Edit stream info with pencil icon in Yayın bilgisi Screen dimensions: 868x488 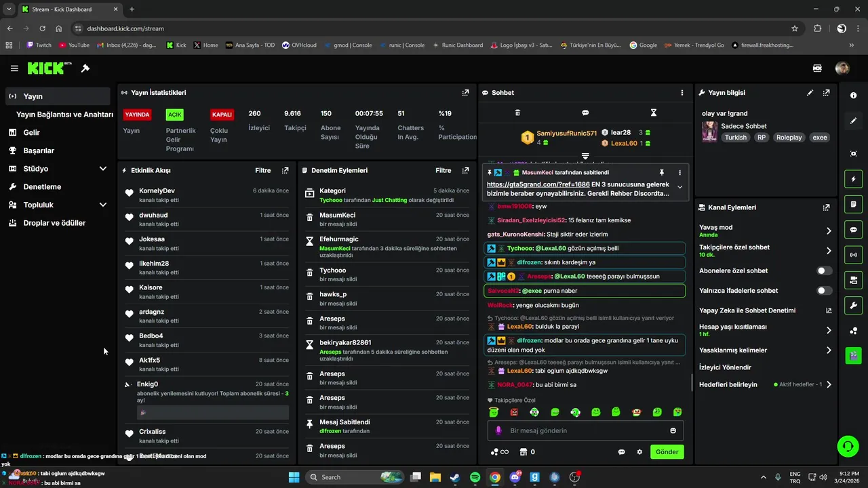pos(810,93)
